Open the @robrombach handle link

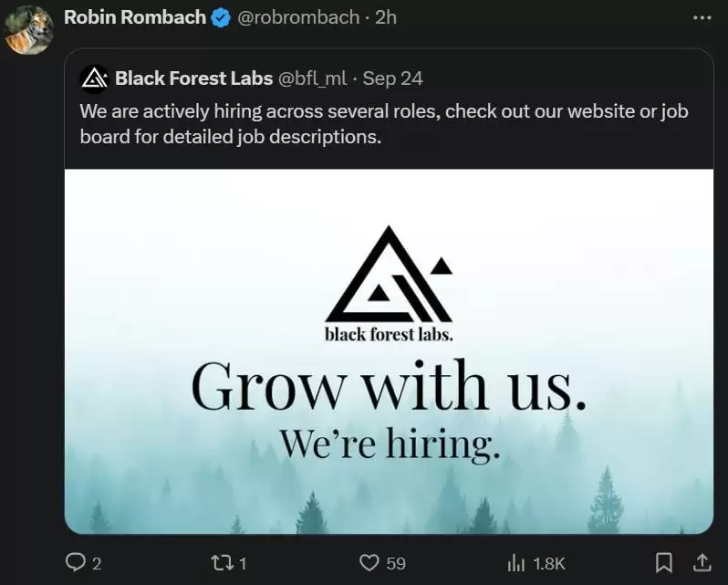(298, 17)
